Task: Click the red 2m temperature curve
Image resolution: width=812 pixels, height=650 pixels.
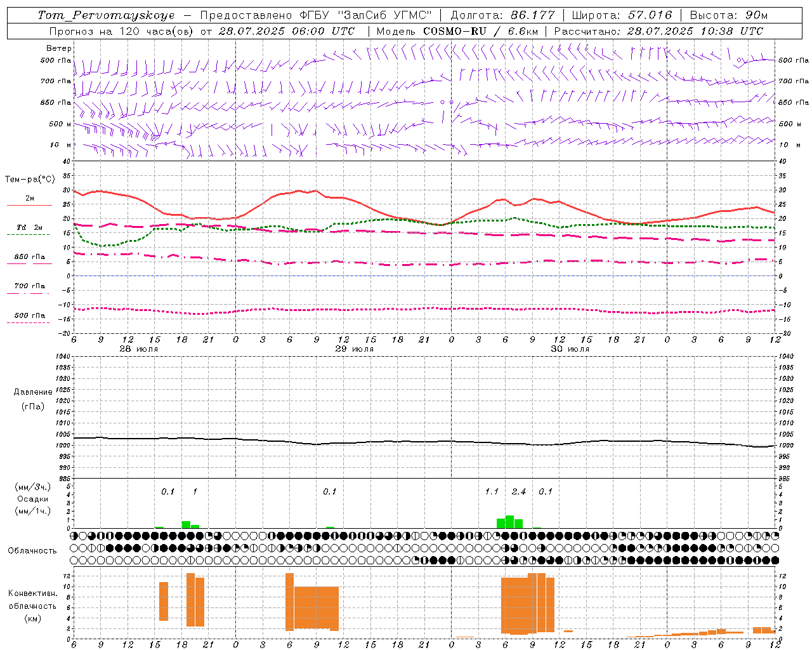Action: (424, 220)
